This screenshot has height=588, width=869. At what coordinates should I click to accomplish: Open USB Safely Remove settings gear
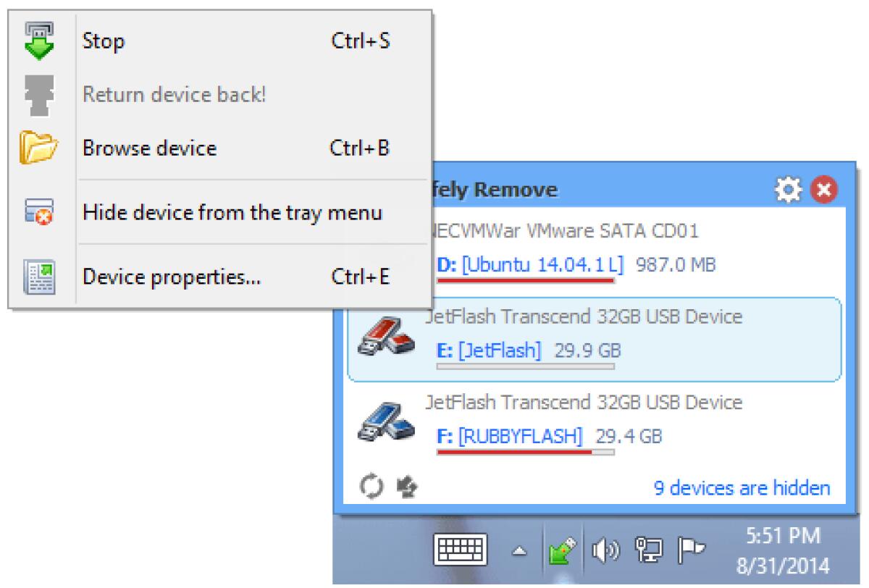(787, 189)
